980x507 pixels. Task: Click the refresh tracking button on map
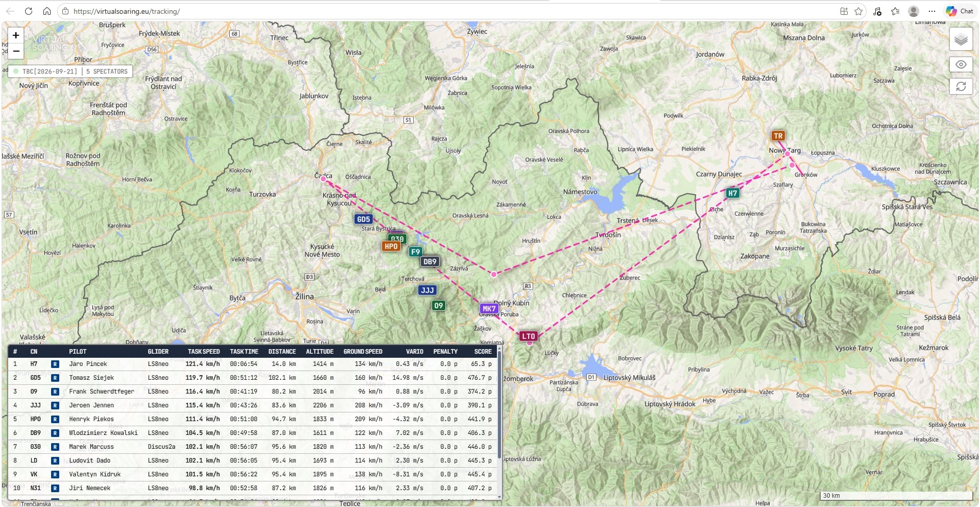coord(961,86)
